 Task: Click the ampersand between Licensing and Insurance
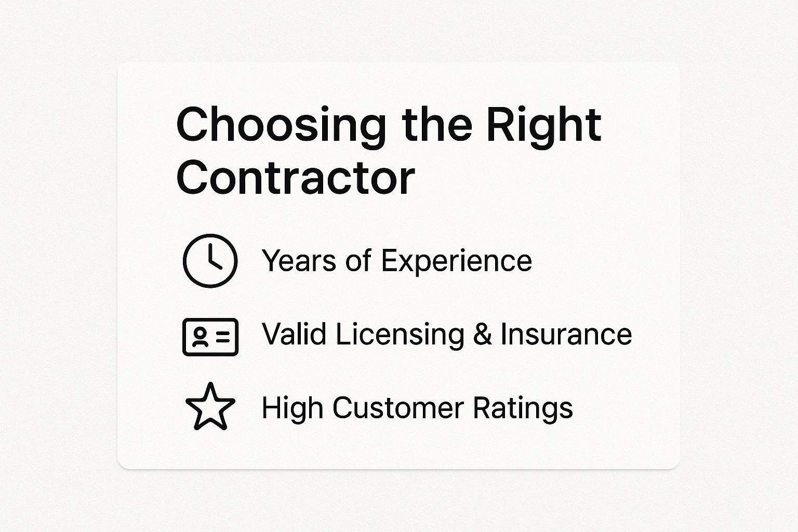482,334
